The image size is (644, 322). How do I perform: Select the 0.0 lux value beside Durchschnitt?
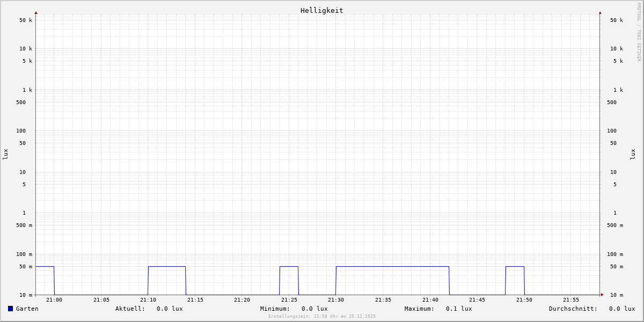[x=622, y=309]
